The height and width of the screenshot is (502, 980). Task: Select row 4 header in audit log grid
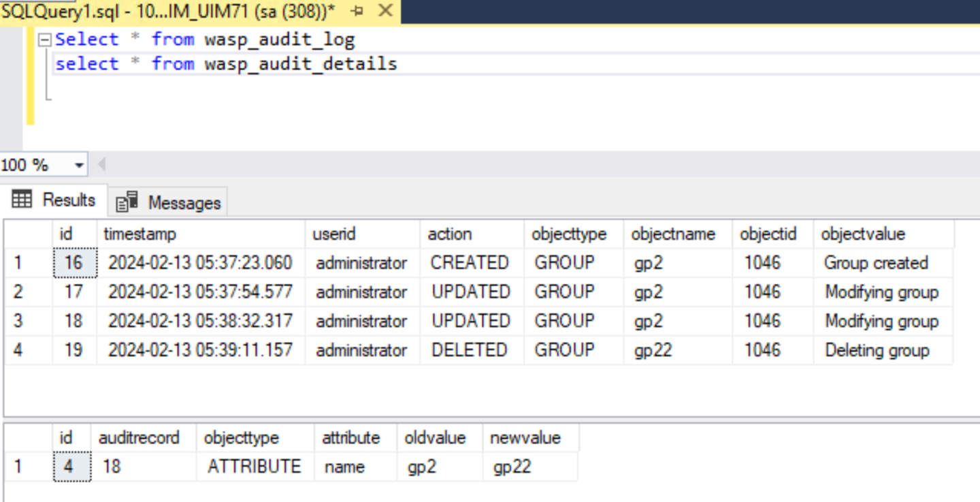[x=18, y=350]
